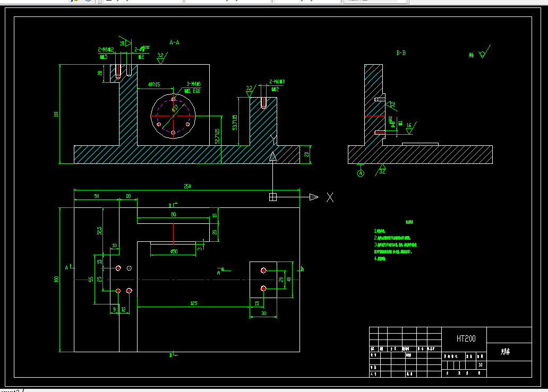
Task: Click the 25 hole spacing dimension
Action: pyautogui.click(x=99, y=279)
